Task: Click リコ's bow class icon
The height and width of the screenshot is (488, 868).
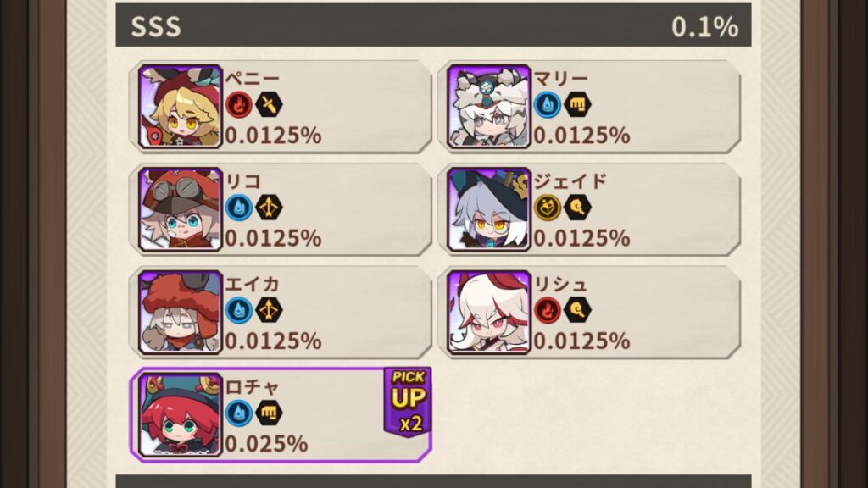Action: click(269, 208)
